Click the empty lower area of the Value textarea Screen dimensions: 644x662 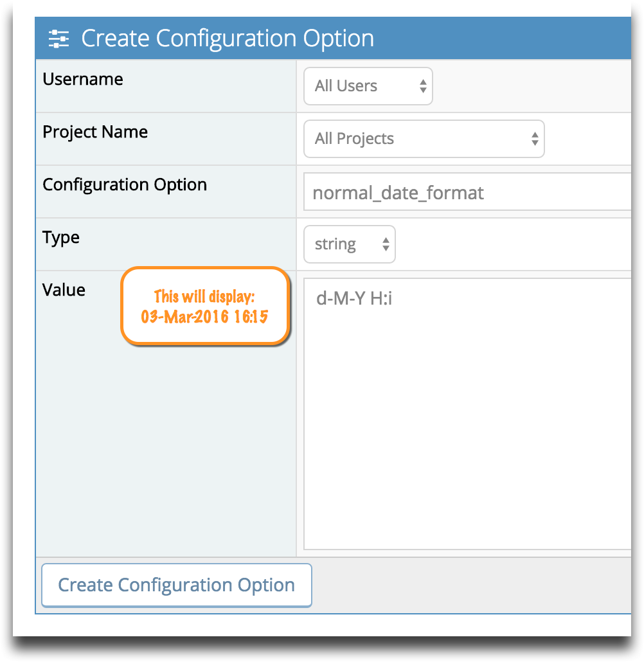[x=467, y=443]
